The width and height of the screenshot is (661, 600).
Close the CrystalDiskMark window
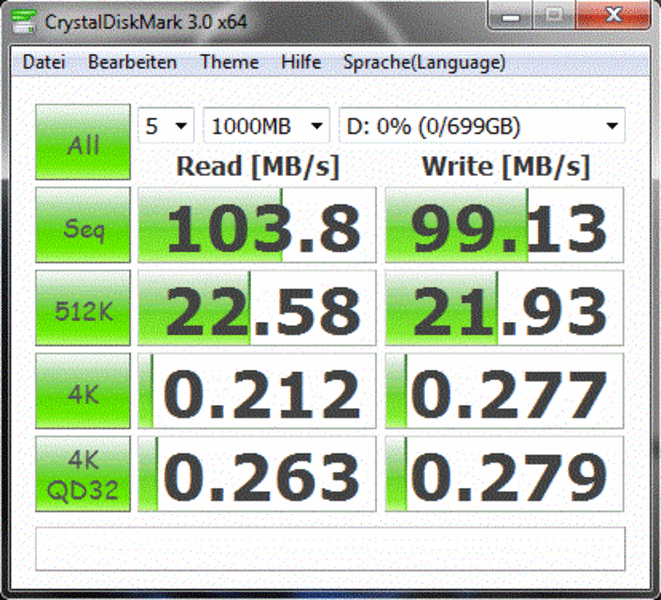(613, 16)
